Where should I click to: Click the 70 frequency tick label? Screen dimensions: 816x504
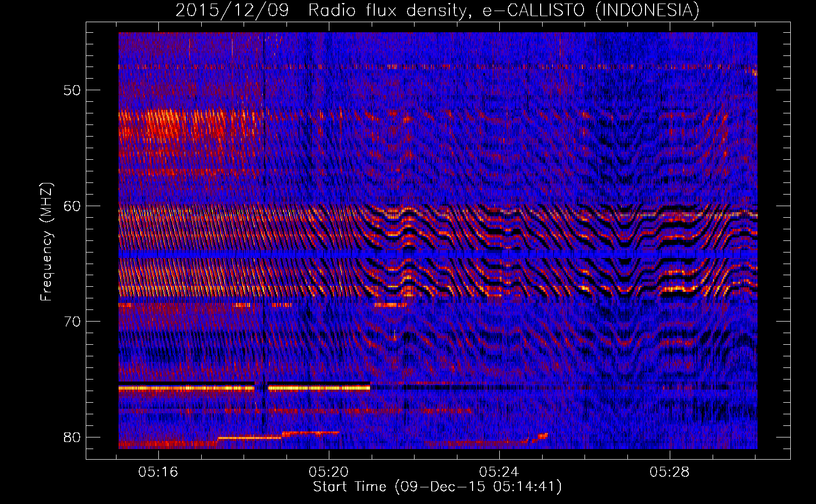[73, 322]
